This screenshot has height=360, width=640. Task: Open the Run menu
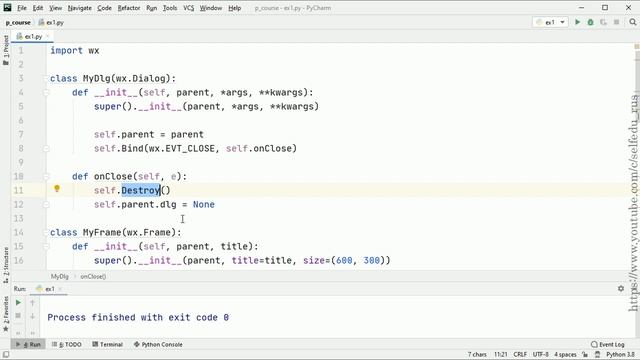click(x=151, y=8)
